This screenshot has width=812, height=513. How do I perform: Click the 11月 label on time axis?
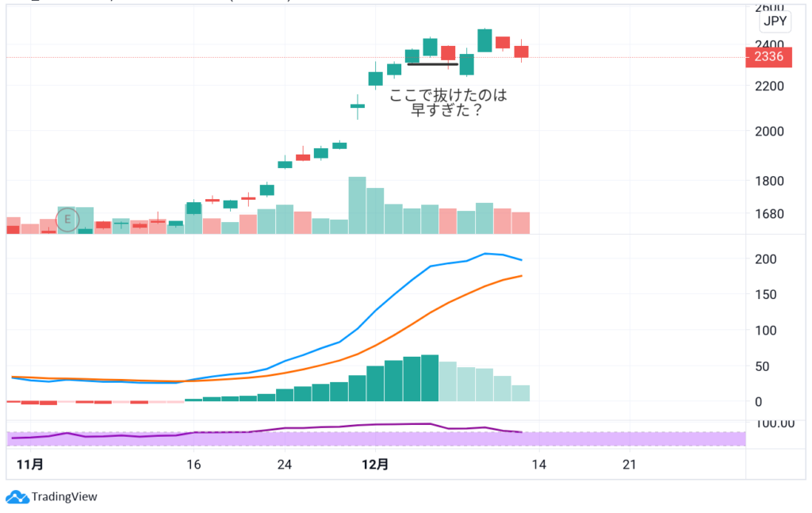pyautogui.click(x=29, y=465)
